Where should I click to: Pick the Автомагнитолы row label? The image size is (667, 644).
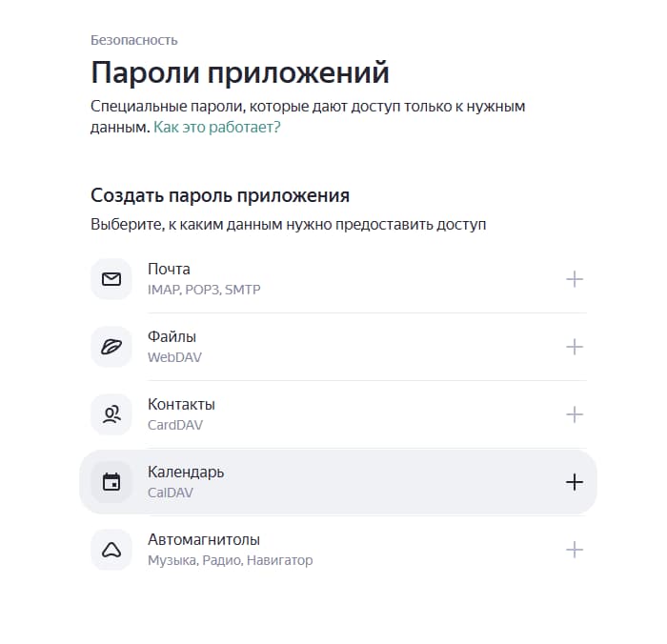tap(204, 540)
